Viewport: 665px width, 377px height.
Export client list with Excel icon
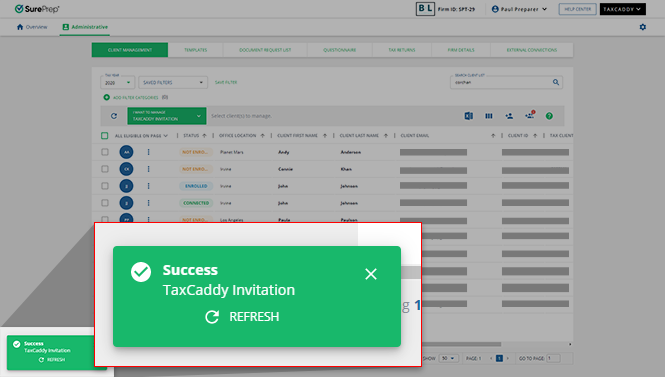coord(468,116)
